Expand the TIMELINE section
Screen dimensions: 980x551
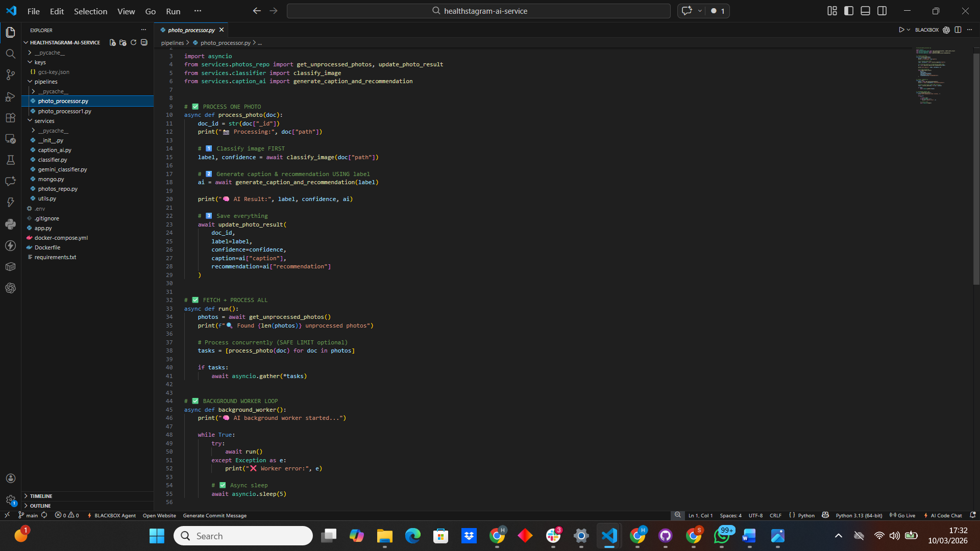(41, 496)
